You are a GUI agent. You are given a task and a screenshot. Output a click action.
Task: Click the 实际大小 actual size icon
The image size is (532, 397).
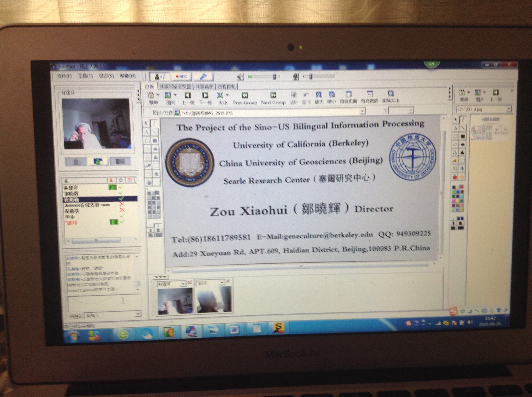click(x=391, y=93)
